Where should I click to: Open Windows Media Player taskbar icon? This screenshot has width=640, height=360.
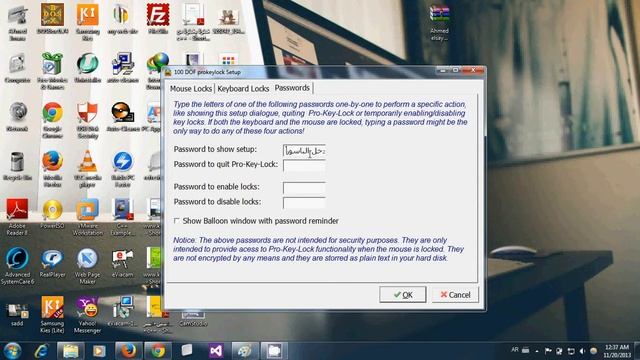click(x=99, y=351)
